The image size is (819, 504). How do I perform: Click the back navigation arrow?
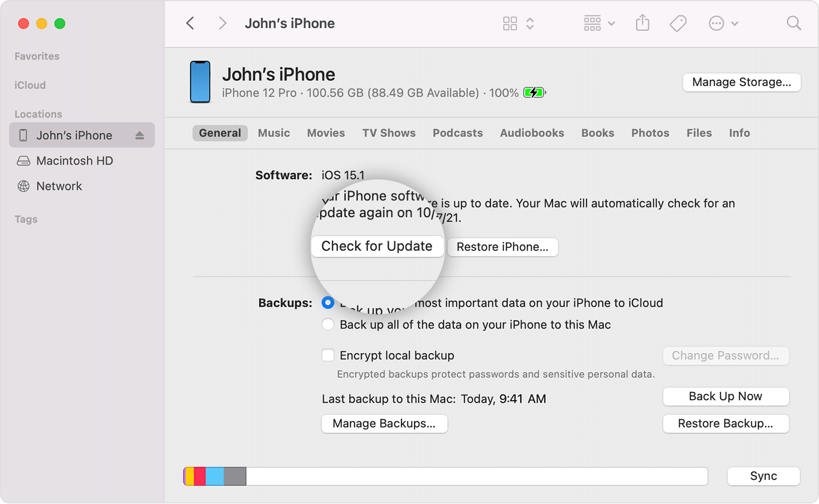(x=190, y=23)
